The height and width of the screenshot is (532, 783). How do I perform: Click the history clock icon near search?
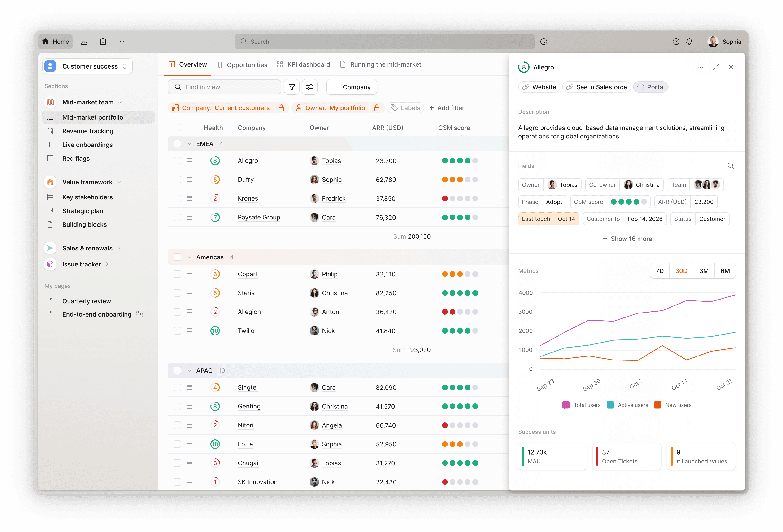click(544, 41)
